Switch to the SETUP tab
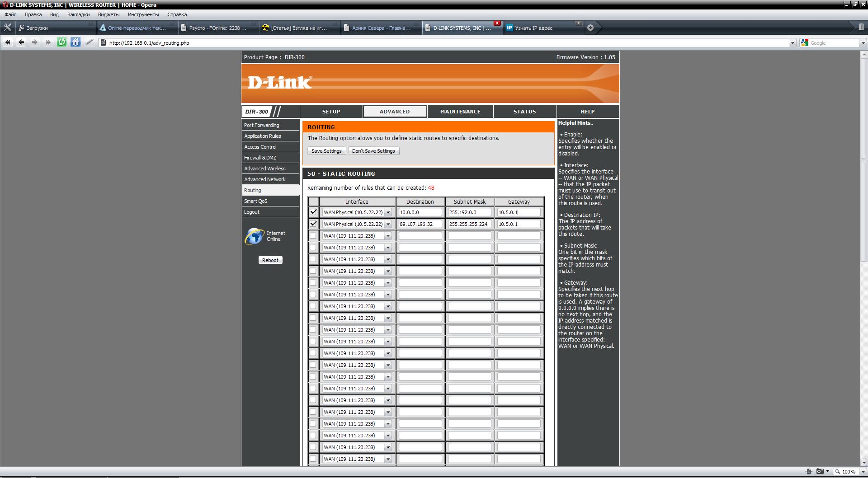868x478 pixels. pyautogui.click(x=331, y=112)
